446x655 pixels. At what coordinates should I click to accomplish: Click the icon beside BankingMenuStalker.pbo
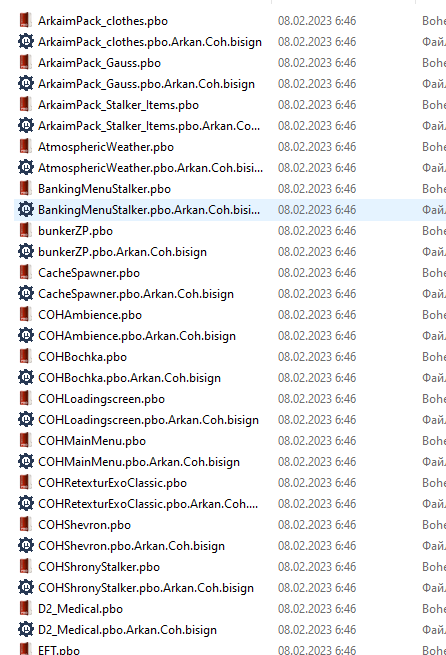point(25,188)
